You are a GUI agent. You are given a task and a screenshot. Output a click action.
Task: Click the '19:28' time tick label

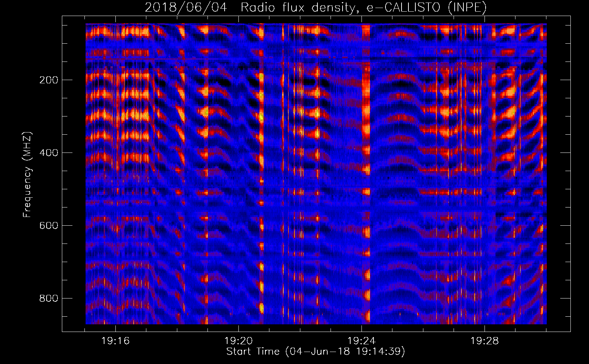click(x=485, y=341)
